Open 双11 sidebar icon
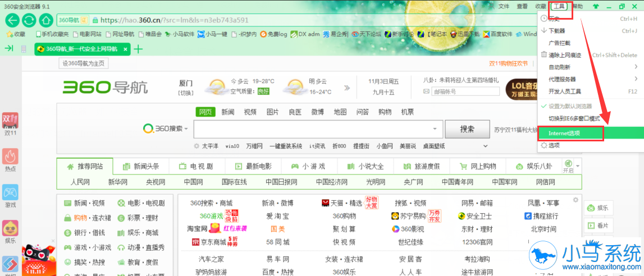 (10, 125)
